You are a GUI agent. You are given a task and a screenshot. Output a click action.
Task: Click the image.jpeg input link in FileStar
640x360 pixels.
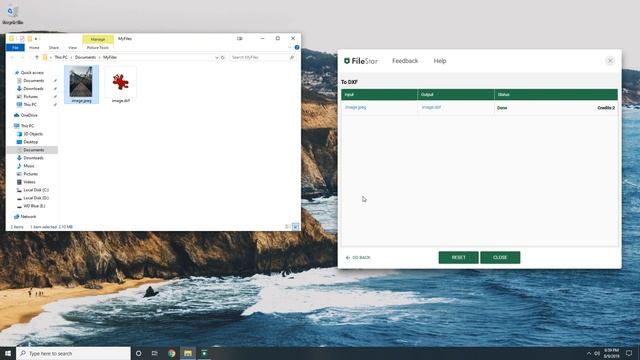coord(356,107)
